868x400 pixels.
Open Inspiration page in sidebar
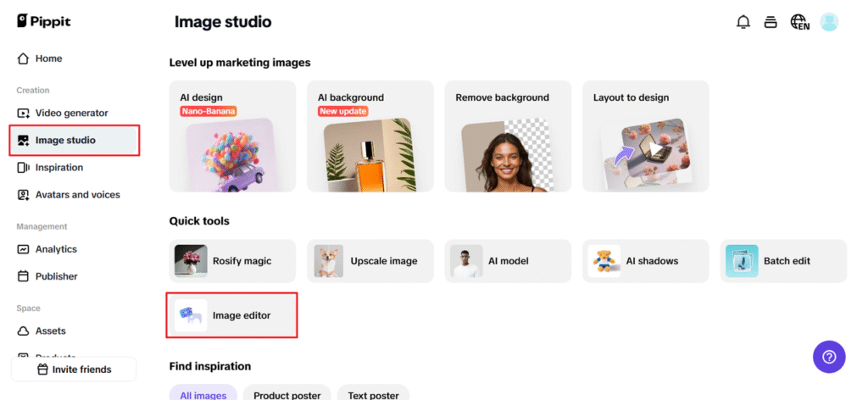pos(58,168)
